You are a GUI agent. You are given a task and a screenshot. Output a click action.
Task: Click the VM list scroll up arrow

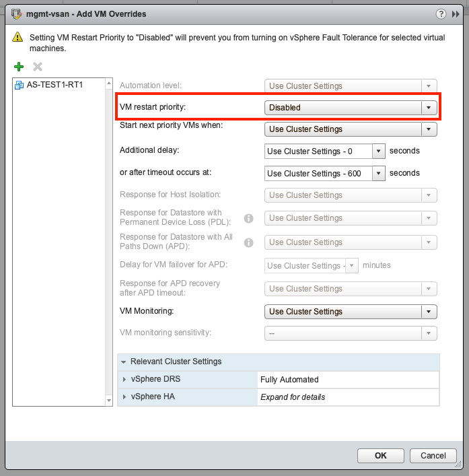point(109,83)
